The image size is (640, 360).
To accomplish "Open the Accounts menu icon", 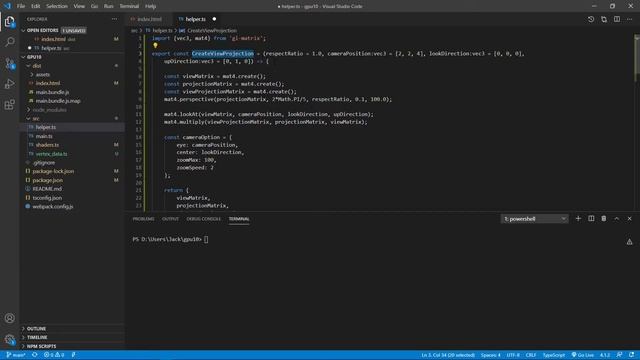I will (9, 318).
